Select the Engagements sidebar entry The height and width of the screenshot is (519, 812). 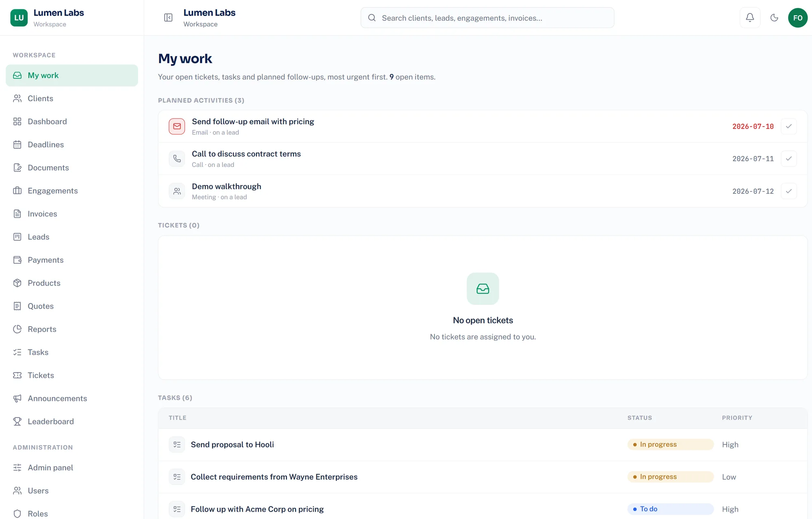(72, 191)
